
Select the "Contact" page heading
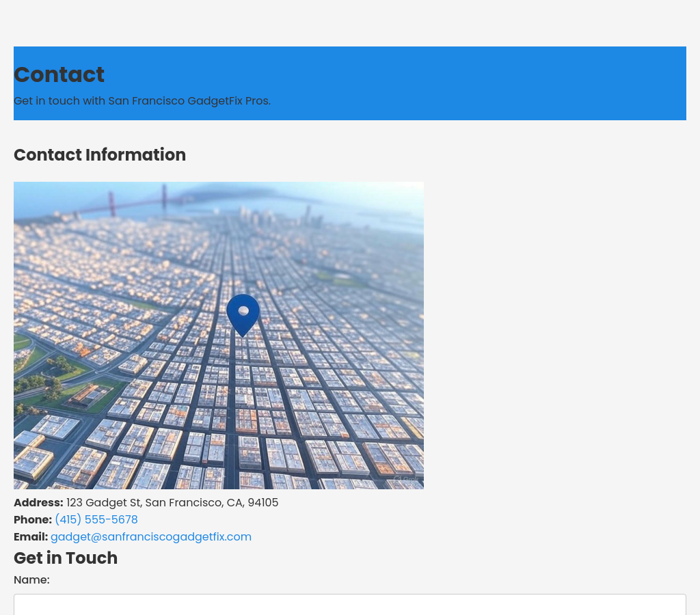click(x=59, y=74)
